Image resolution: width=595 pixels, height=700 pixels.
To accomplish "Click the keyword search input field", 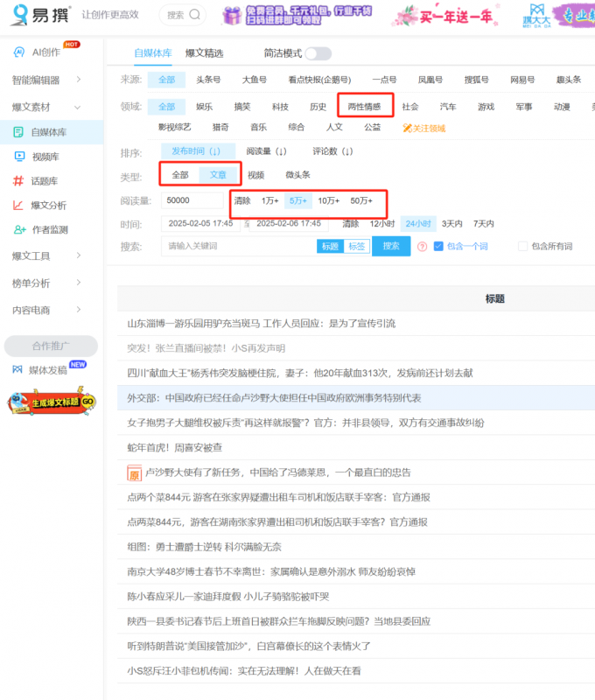I will [x=239, y=246].
